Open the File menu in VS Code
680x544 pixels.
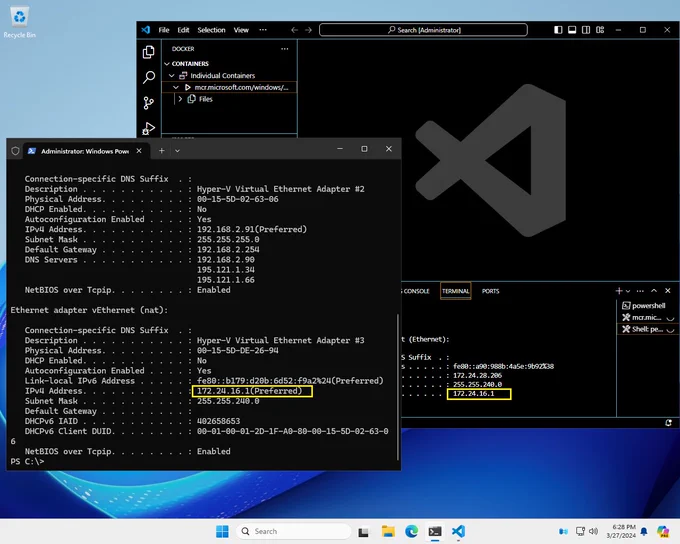click(164, 30)
